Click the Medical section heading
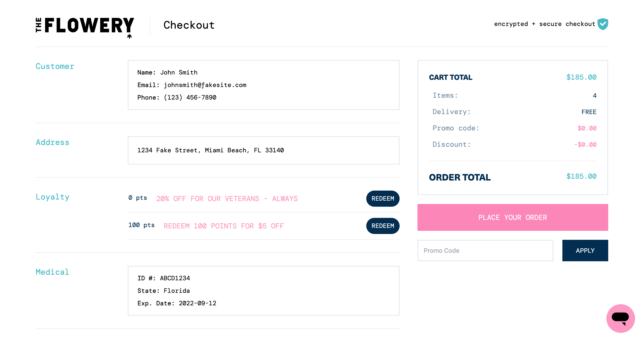 coord(52,272)
